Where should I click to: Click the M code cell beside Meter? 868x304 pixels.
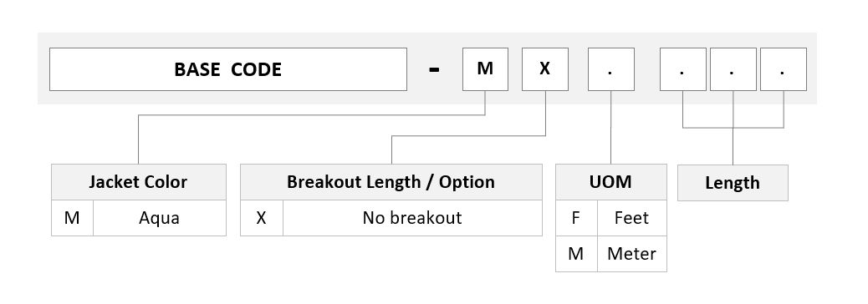click(x=576, y=254)
